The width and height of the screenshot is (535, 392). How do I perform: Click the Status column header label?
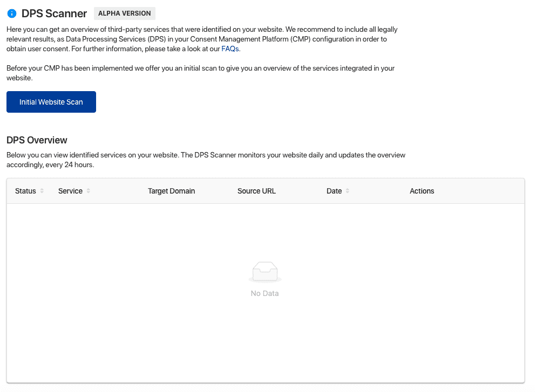click(25, 191)
